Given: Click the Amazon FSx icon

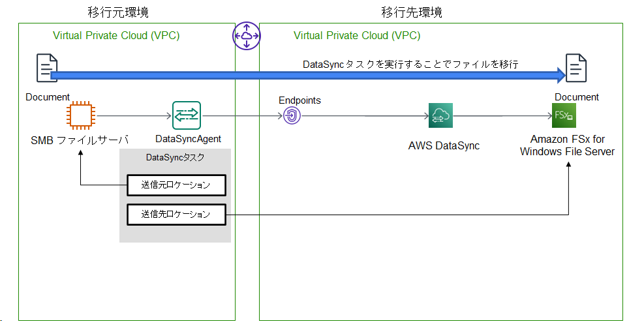Looking at the screenshot, I should coord(564,116).
